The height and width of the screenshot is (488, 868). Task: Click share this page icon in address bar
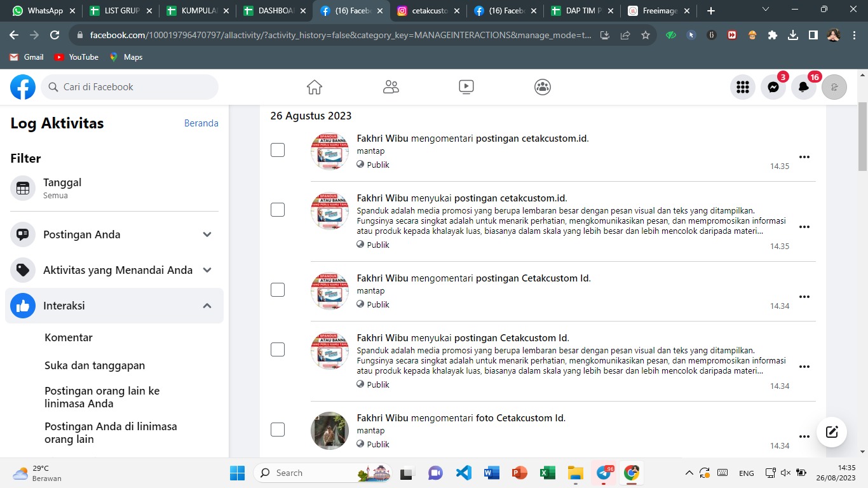(x=625, y=36)
